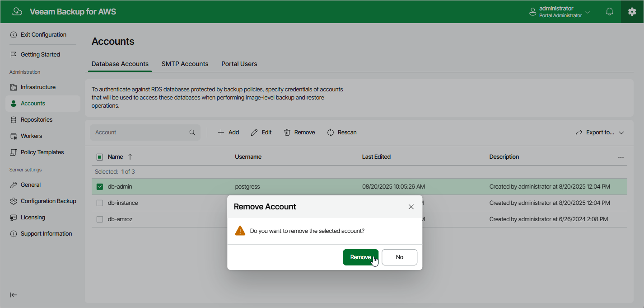The height and width of the screenshot is (308, 644).
Task: Expand the administrator account dropdown chevron
Action: point(588,12)
